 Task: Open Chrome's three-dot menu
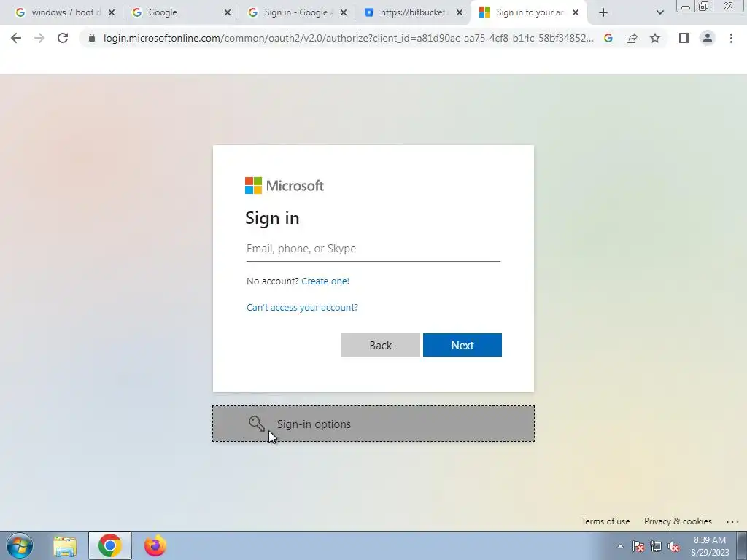[731, 38]
